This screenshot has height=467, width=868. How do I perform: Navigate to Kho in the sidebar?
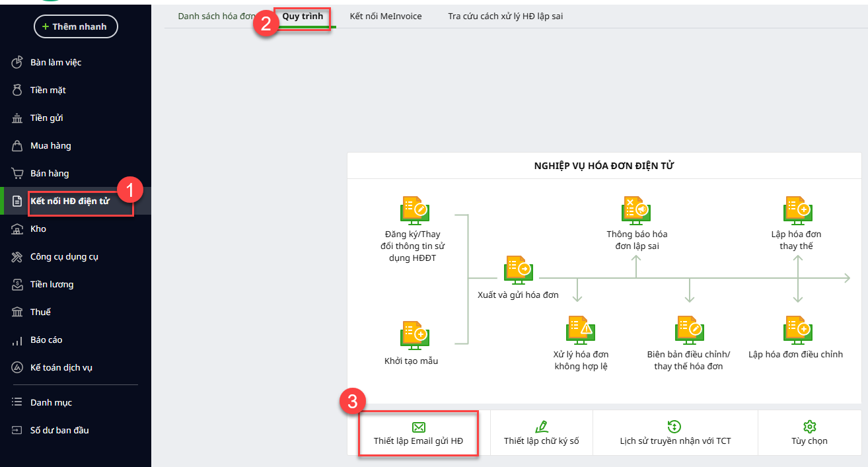point(38,229)
